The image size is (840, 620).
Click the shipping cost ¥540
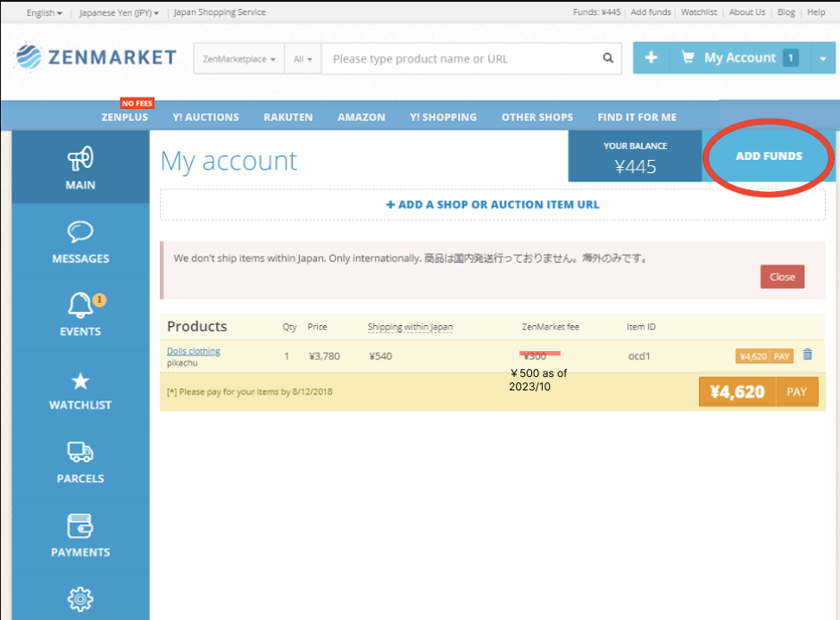click(380, 356)
